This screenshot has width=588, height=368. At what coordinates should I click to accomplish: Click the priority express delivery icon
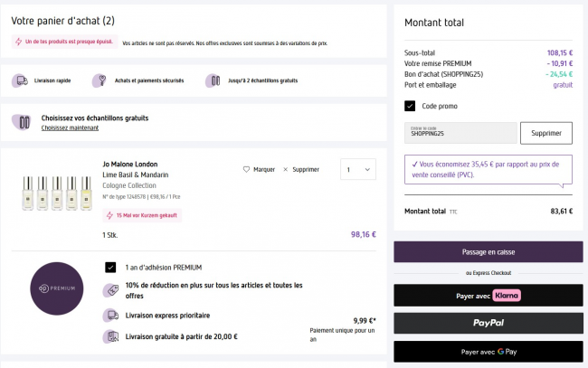click(110, 316)
